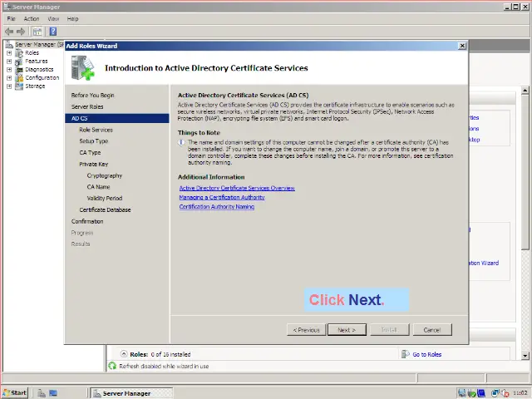The width and height of the screenshot is (532, 399).
Task: Select CA Type wizard step
Action: click(x=90, y=153)
